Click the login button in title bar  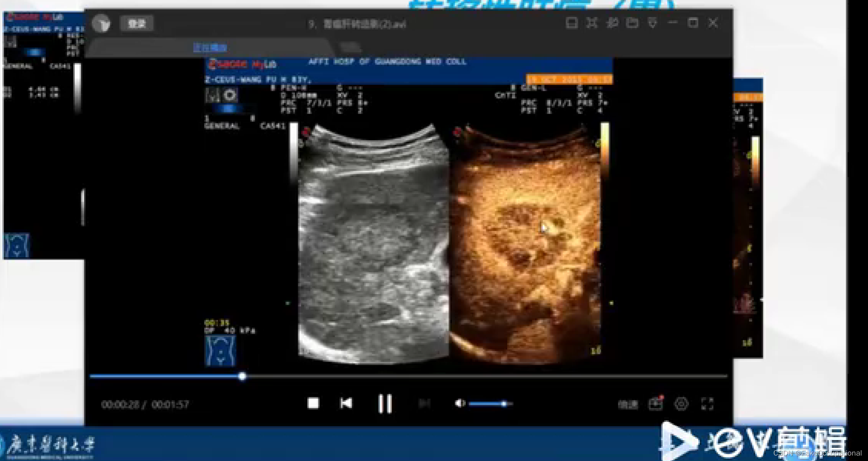(136, 24)
